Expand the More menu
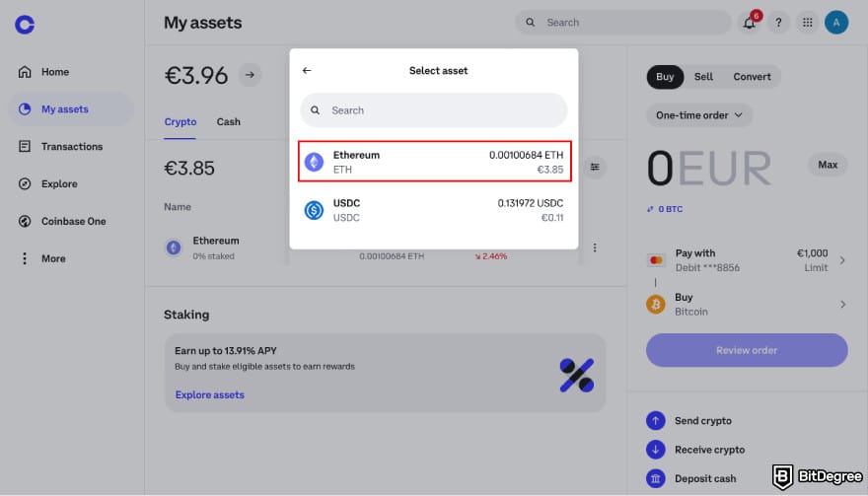868x496 pixels. (42, 258)
